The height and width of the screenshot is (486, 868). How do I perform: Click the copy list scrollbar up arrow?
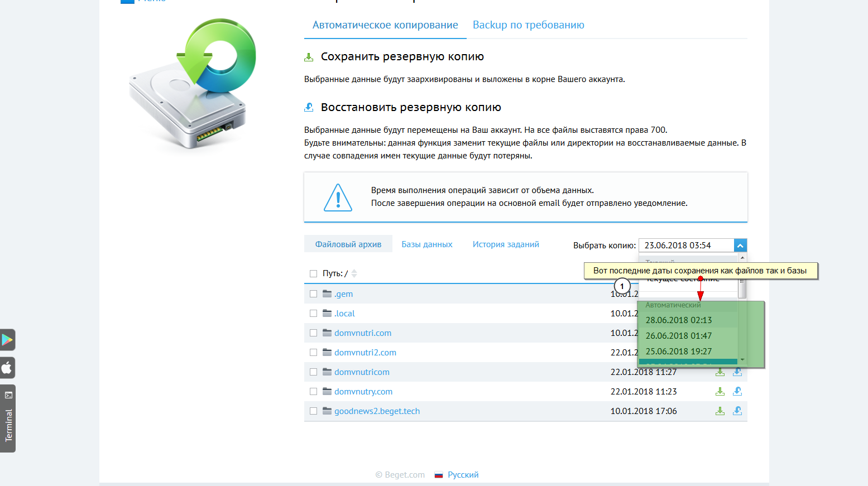(x=742, y=258)
